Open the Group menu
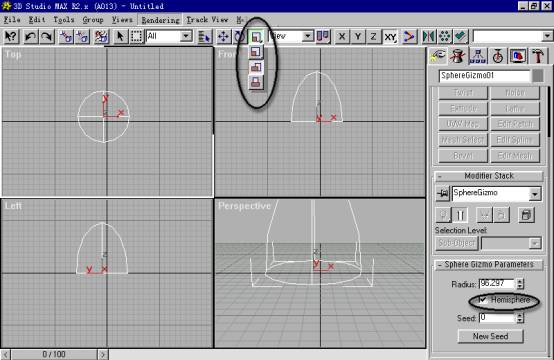Screen dimensions: 554x360 pos(93,20)
